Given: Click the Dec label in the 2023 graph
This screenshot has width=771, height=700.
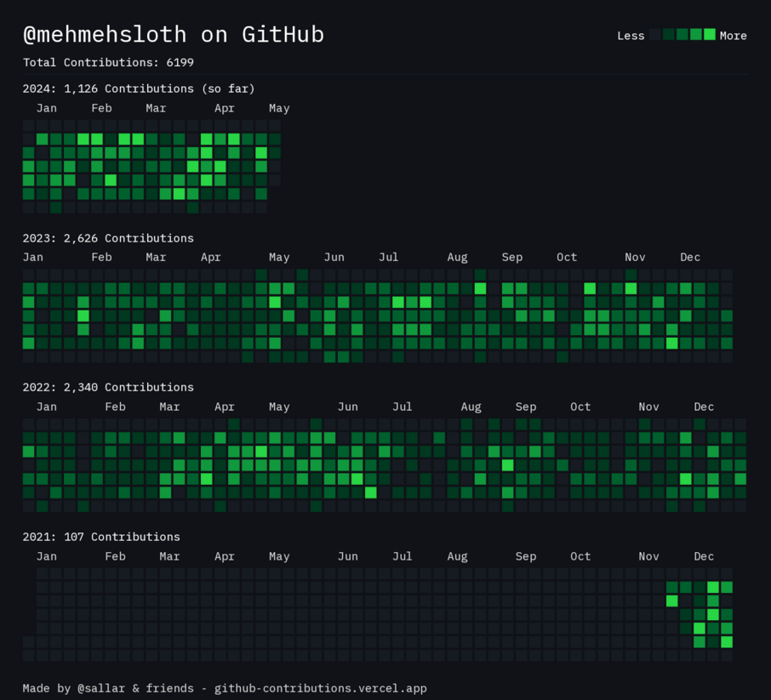Looking at the screenshot, I should 690,257.
